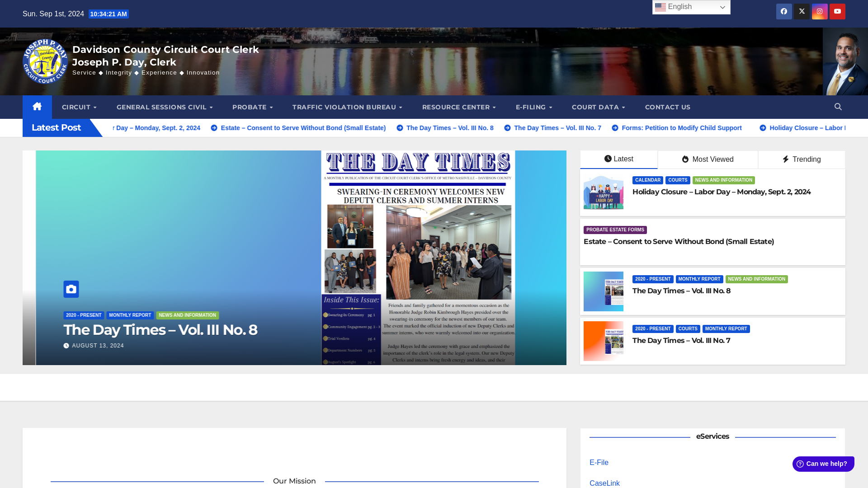
Task: Switch to the Most Viewed tab
Action: (x=708, y=160)
